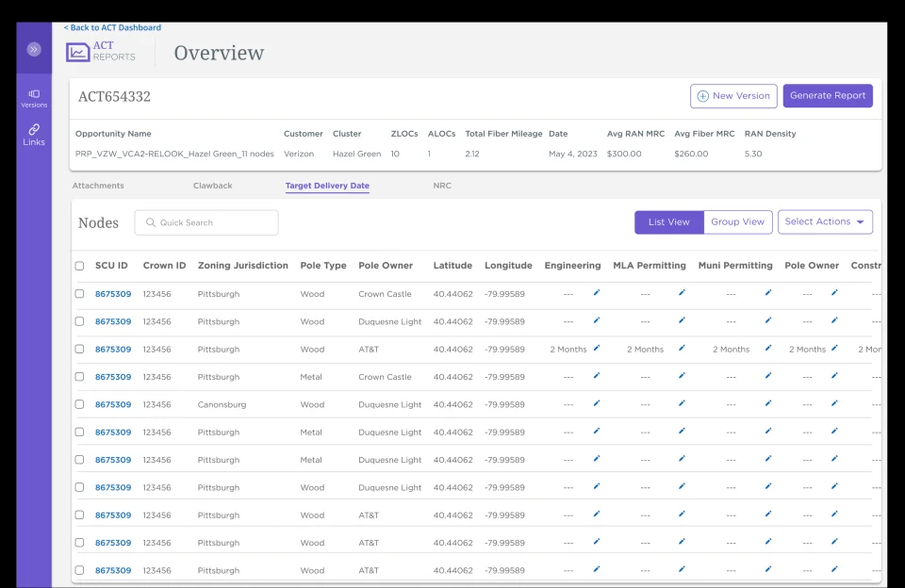
Task: Select the Target Delivery Date tab
Action: click(x=327, y=186)
